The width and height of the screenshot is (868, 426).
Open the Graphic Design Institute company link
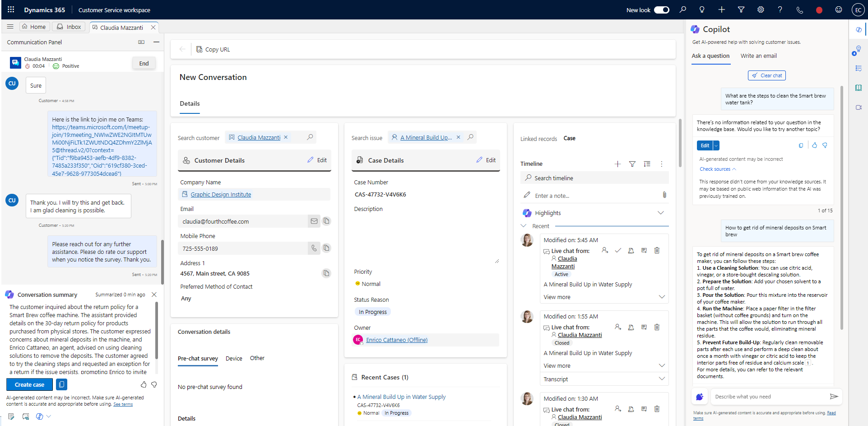pos(221,194)
